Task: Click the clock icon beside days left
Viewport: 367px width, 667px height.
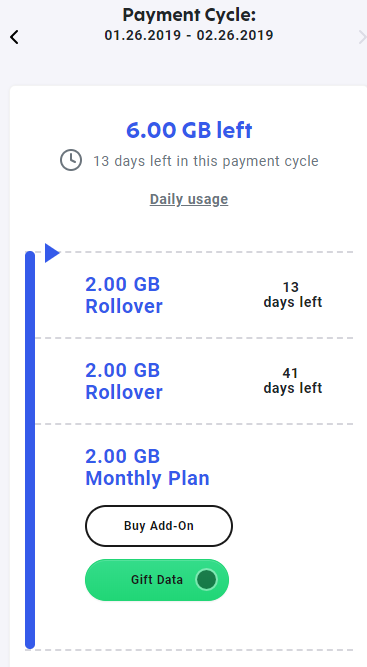Action: click(x=71, y=160)
